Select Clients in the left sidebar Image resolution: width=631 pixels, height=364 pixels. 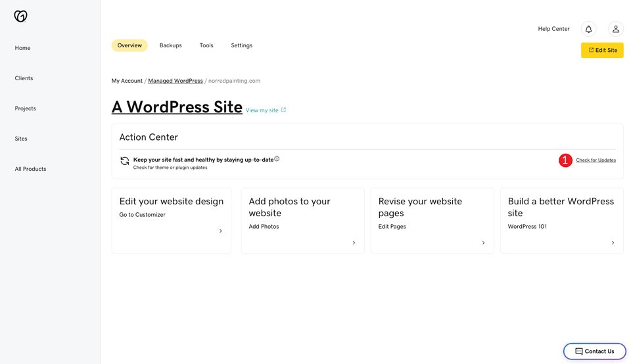(x=24, y=78)
